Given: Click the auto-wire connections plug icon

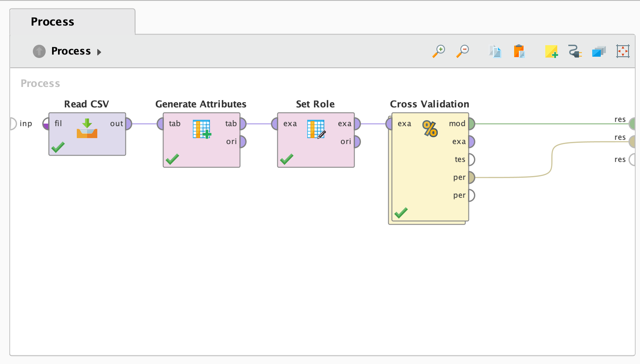Looking at the screenshot, I should 575,52.
